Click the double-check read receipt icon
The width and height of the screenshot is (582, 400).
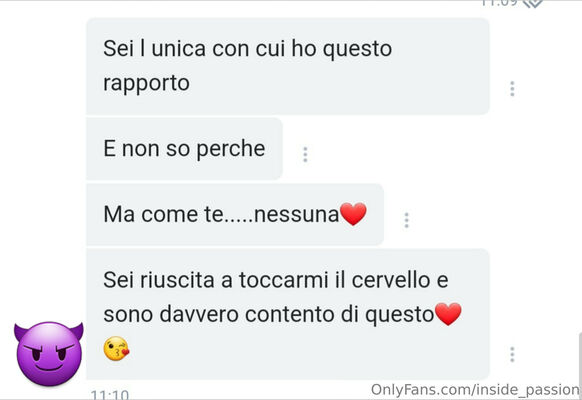coord(533,3)
